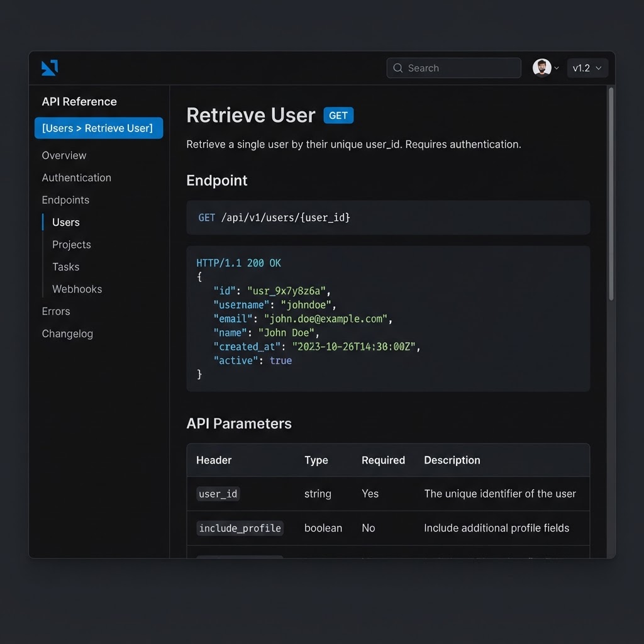The image size is (644, 644).
Task: Click the "Requires authentication" description sentence
Action: 463,145
